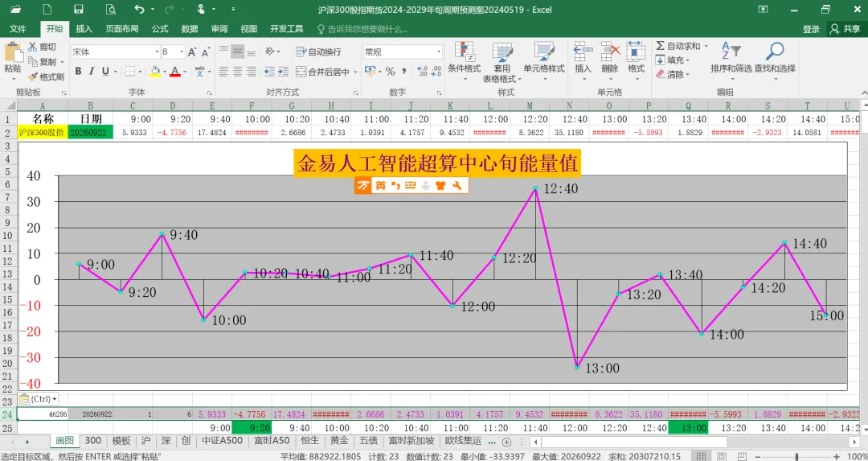868x461 pixels.
Task: Open Find and Select (查找和选择)
Action: [x=775, y=61]
